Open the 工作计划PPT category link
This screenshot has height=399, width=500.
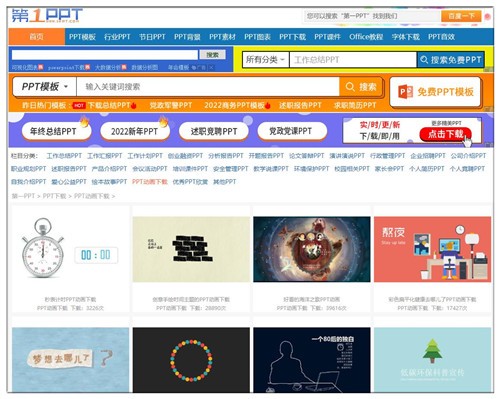145,156
